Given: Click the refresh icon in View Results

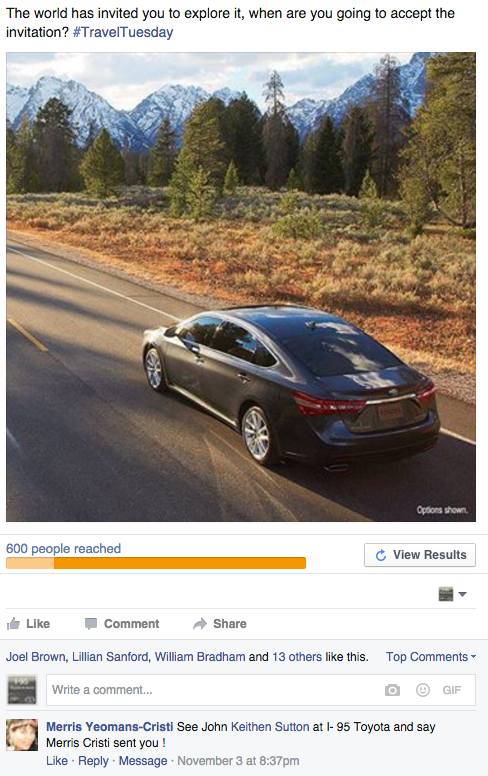Looking at the screenshot, I should [381, 555].
